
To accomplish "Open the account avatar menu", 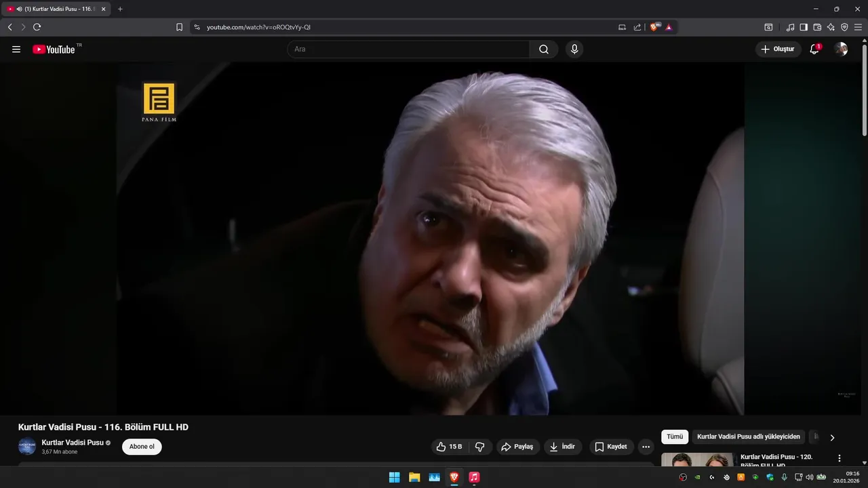I will point(841,49).
